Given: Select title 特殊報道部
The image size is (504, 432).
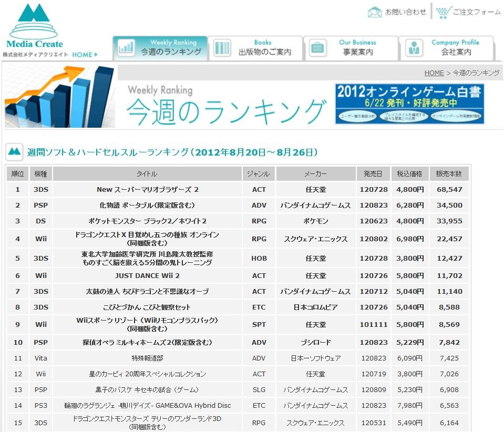Looking at the screenshot, I should coord(148,358).
